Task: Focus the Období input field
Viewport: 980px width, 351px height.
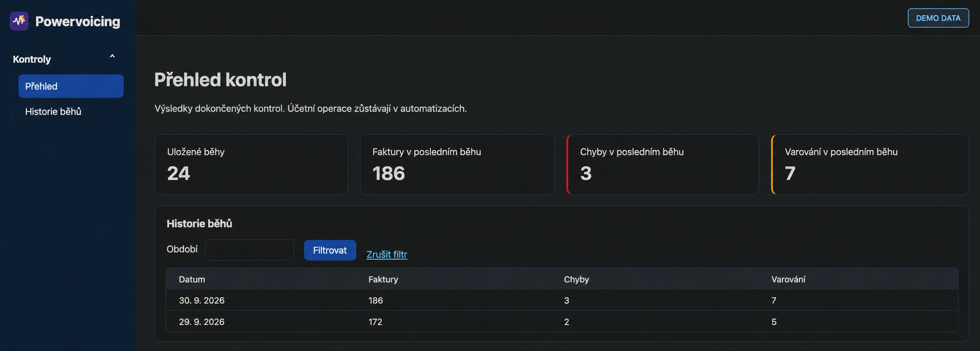Action: 250,250
